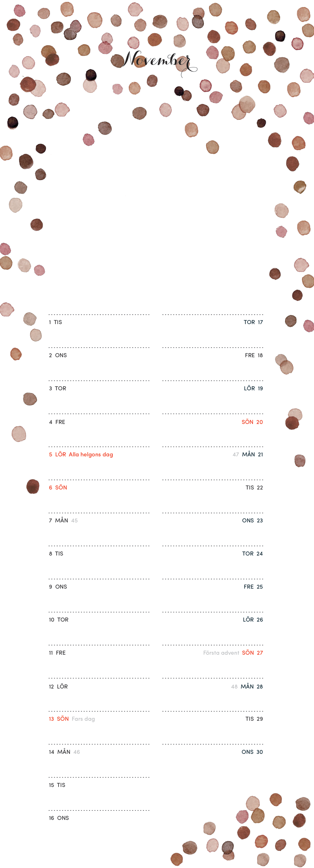Select the red 6 SÖN entry
Image resolution: width=314 pixels, height=868 pixels.
point(58,487)
